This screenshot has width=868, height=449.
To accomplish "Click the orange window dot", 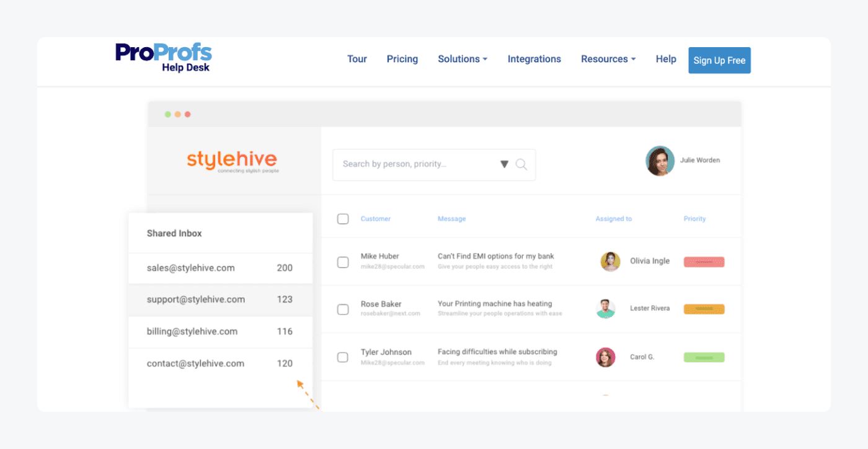I will pyautogui.click(x=177, y=114).
